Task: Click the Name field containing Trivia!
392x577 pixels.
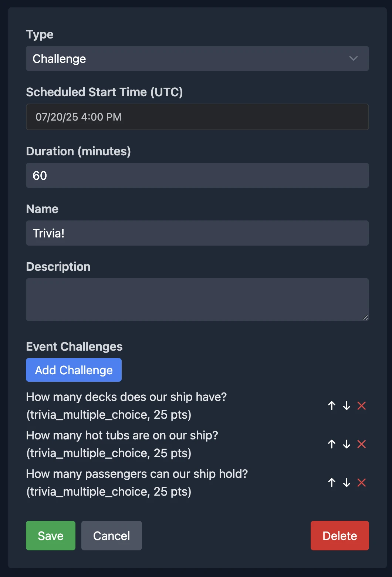Action: coord(197,233)
